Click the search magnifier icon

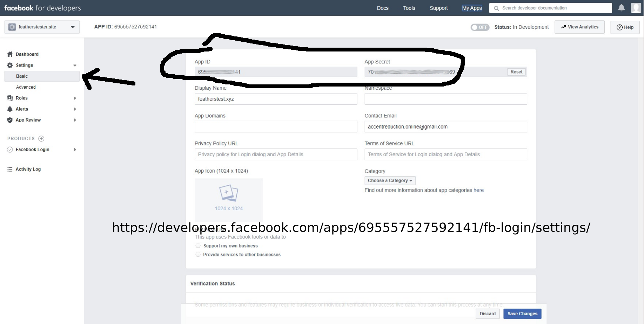[x=496, y=8]
